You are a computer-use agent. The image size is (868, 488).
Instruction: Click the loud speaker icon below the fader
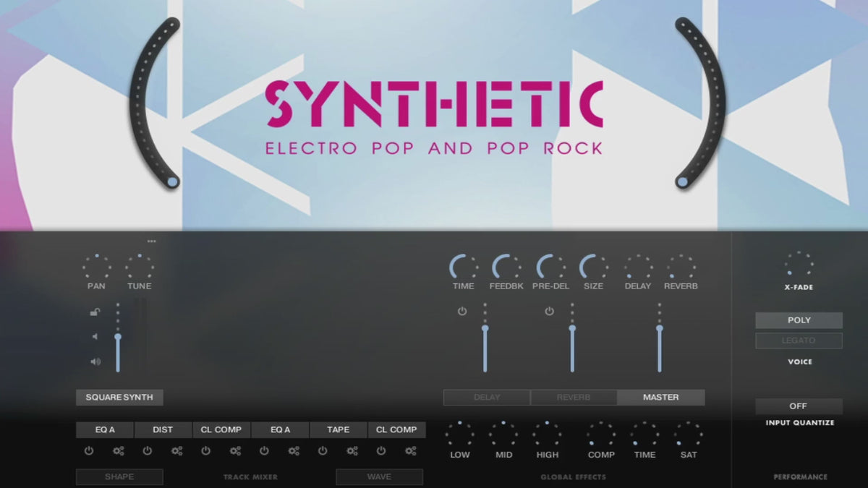click(95, 361)
